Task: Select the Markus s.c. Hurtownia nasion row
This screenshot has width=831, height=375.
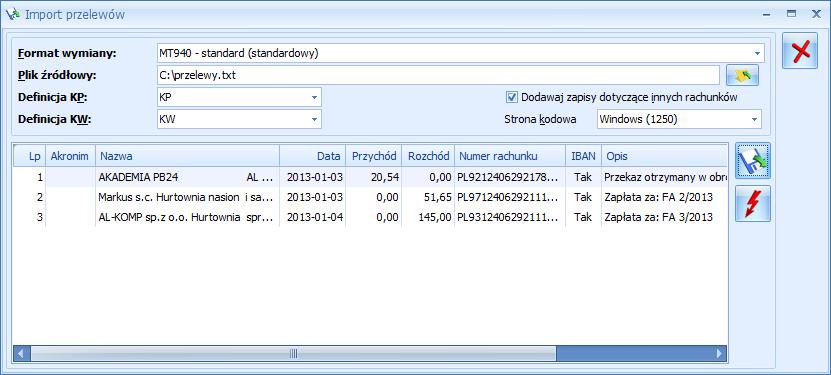Action: 370,197
